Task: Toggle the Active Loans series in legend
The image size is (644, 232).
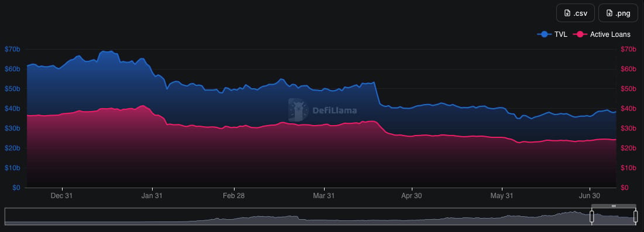Action: pyautogui.click(x=602, y=34)
